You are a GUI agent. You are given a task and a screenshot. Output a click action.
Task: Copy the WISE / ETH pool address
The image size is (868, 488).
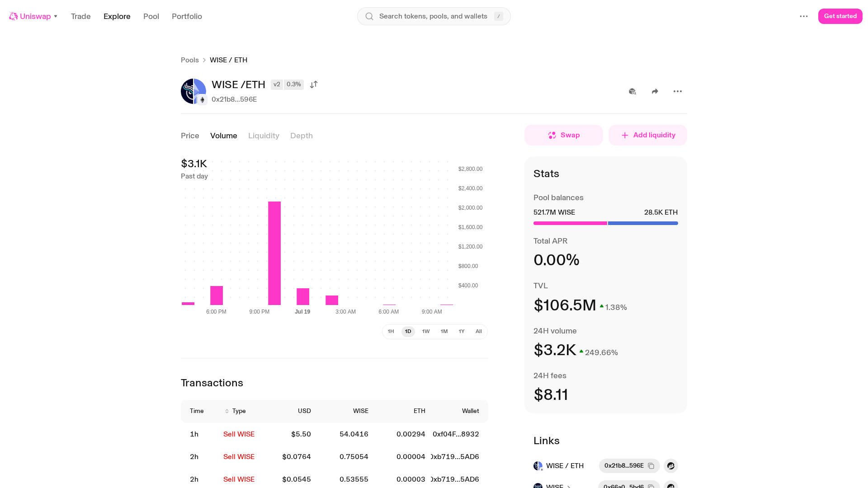[651, 466]
